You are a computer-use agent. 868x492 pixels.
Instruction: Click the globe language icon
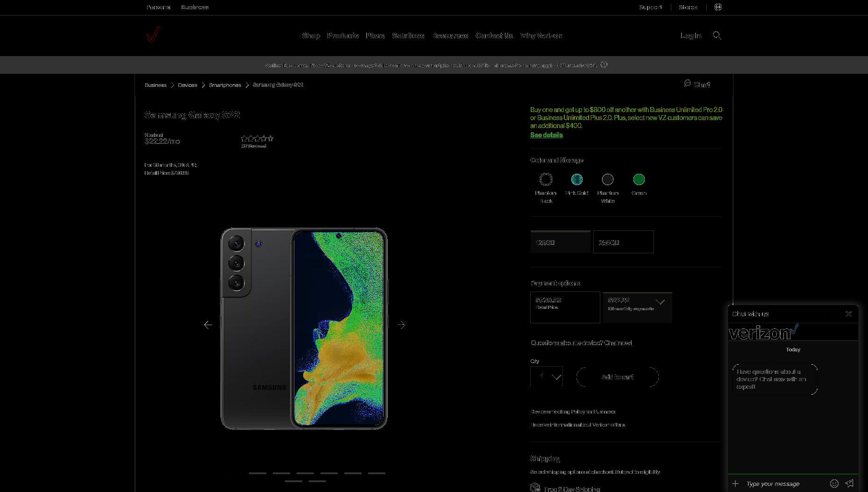[718, 7]
